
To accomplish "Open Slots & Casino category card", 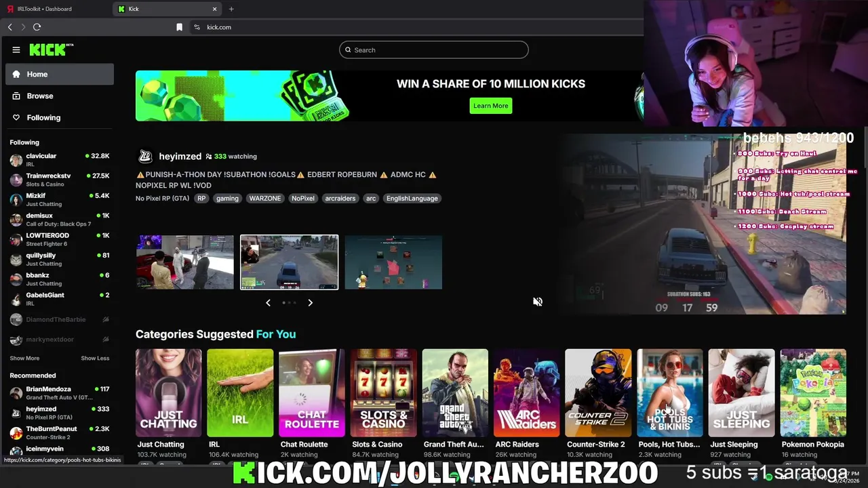I will click(384, 393).
